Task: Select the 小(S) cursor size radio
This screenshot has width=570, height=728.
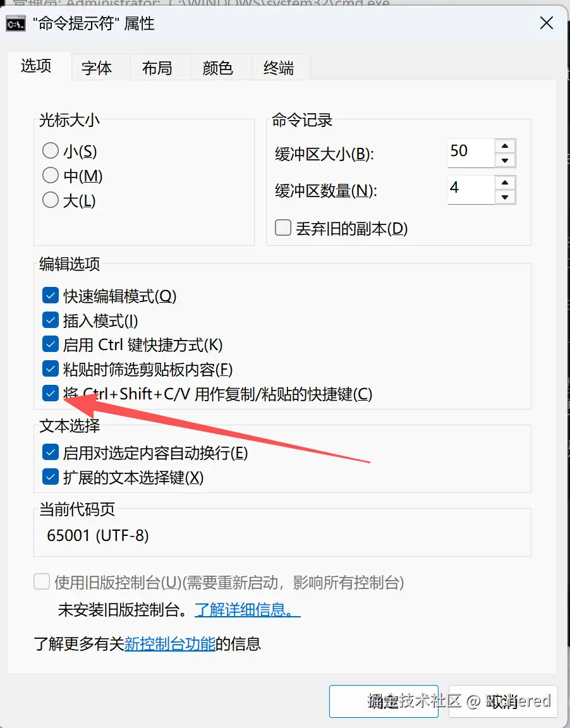Action: (x=51, y=150)
